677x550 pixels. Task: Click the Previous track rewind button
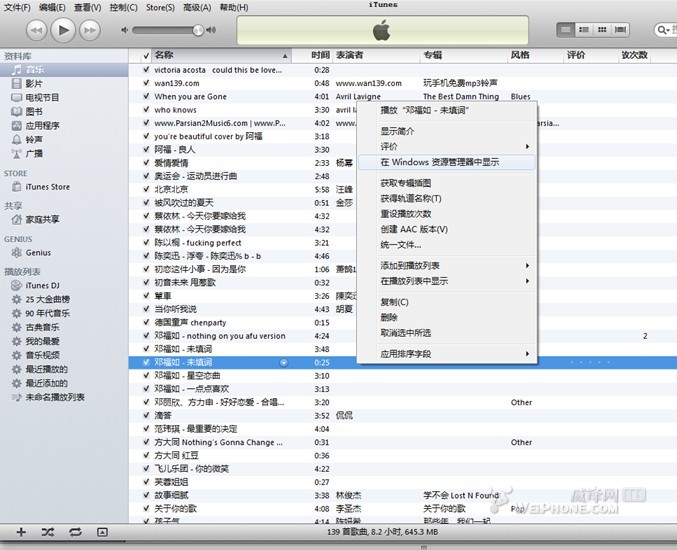[x=36, y=30]
